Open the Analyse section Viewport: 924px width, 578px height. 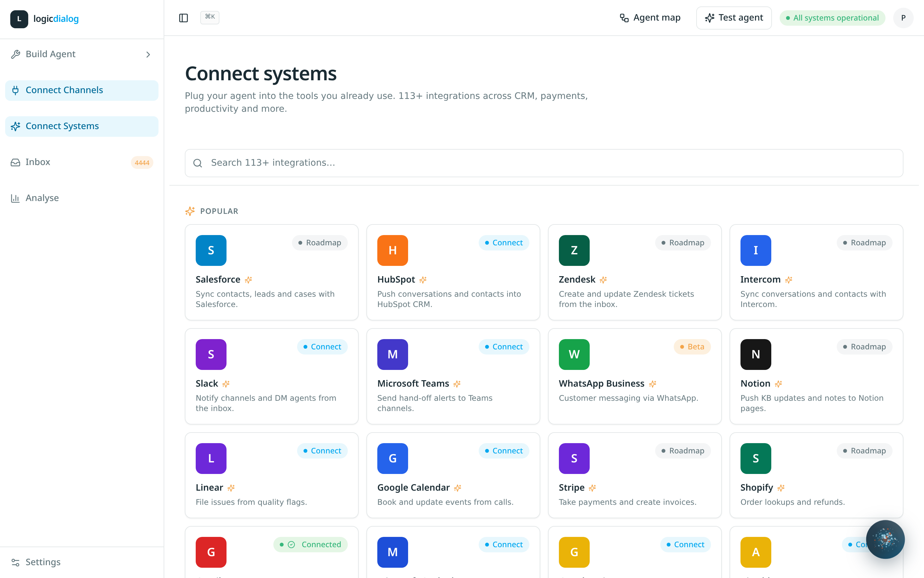click(81, 198)
